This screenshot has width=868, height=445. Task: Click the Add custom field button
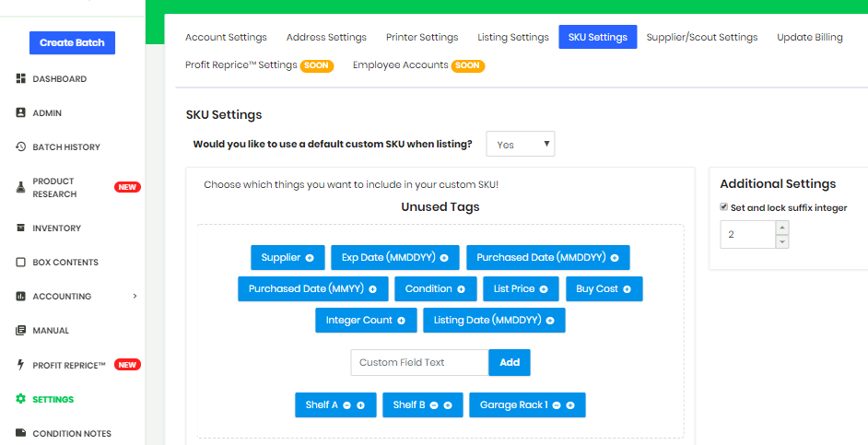tap(510, 362)
